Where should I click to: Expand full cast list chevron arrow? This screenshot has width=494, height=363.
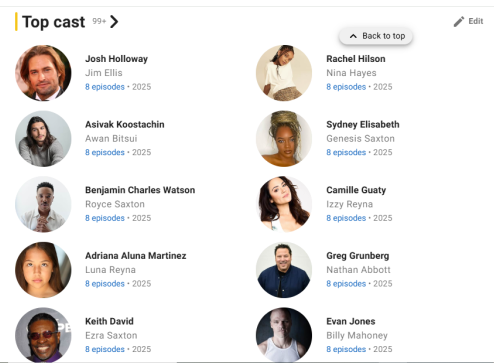(x=114, y=22)
